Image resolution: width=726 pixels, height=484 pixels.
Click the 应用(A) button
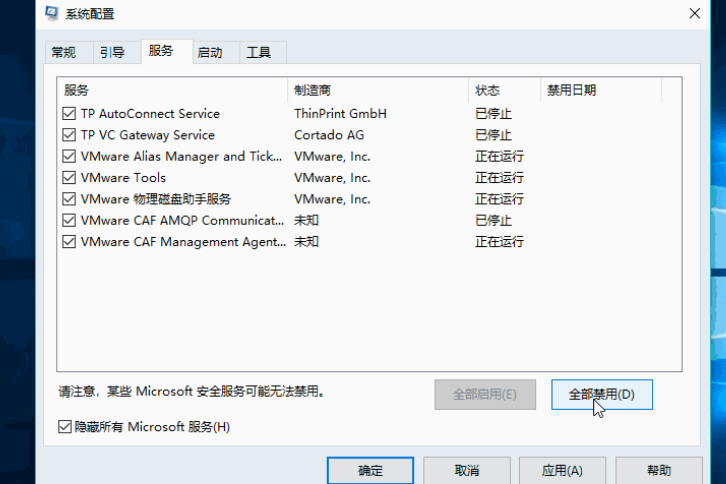click(562, 470)
